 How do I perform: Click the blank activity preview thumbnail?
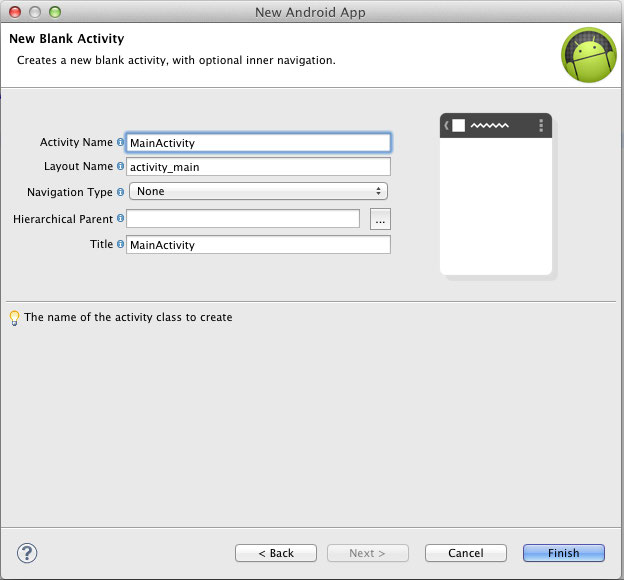pos(496,194)
